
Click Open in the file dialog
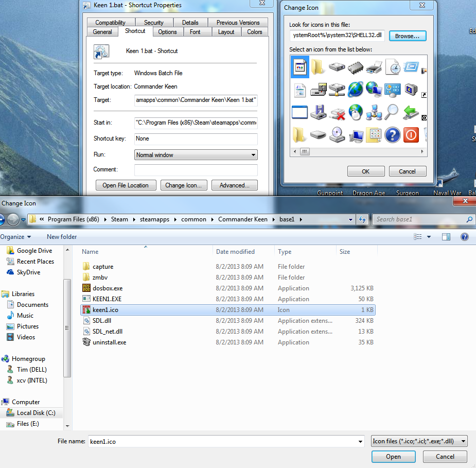tap(394, 457)
